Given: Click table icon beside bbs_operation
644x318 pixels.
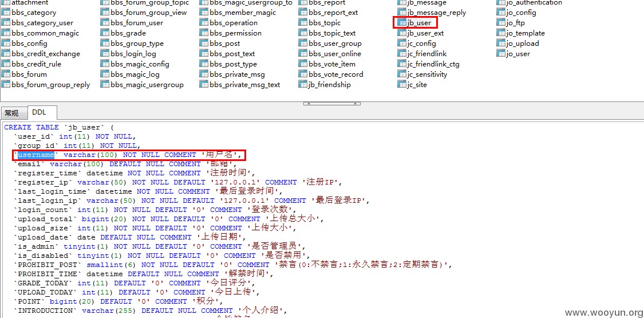Looking at the screenshot, I should click(204, 23).
